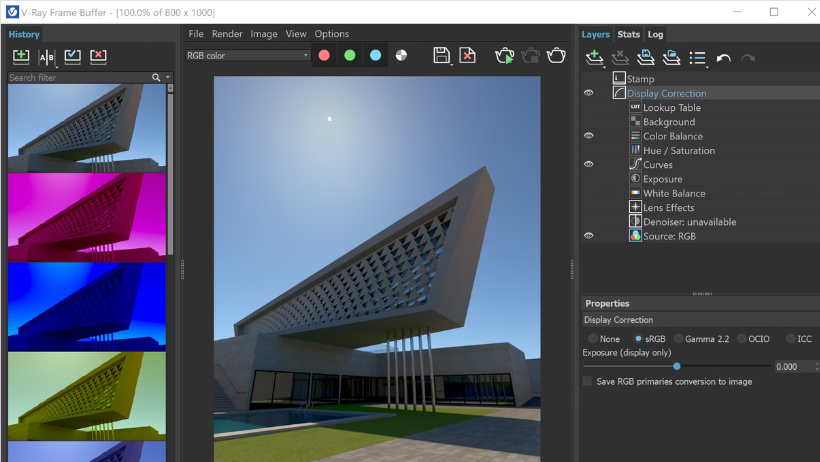Open the Options menu
Image resolution: width=820 pixels, height=462 pixels.
[332, 34]
